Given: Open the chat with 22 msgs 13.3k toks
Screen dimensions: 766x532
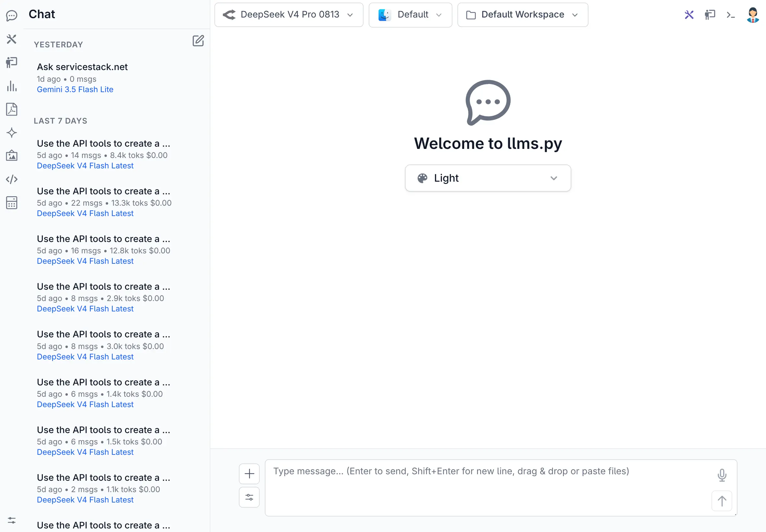Looking at the screenshot, I should (117, 202).
